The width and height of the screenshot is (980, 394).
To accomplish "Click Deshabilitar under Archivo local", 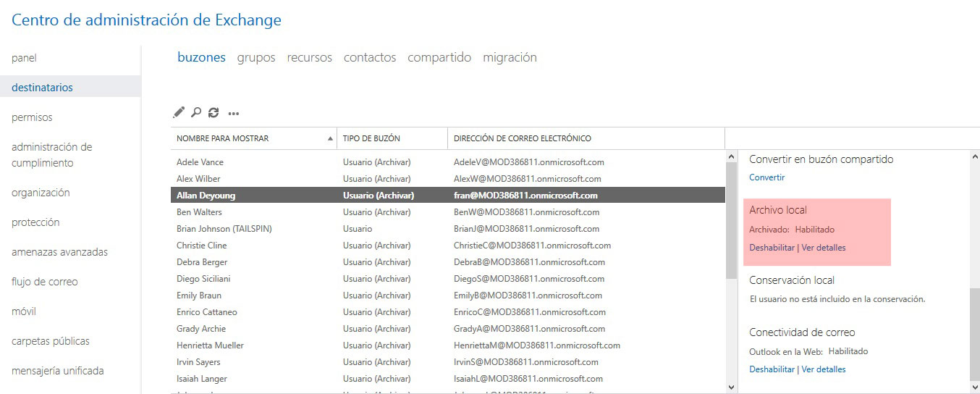I will coord(772,248).
